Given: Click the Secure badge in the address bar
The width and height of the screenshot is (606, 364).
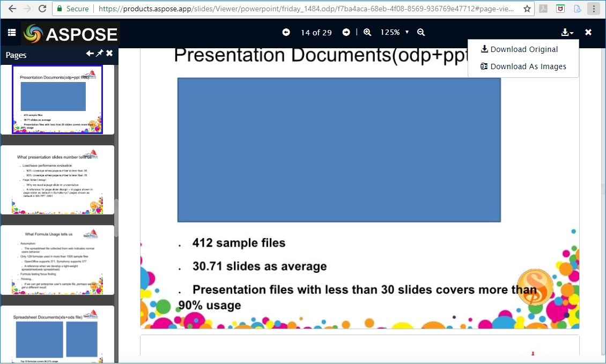Looking at the screenshot, I should [73, 9].
